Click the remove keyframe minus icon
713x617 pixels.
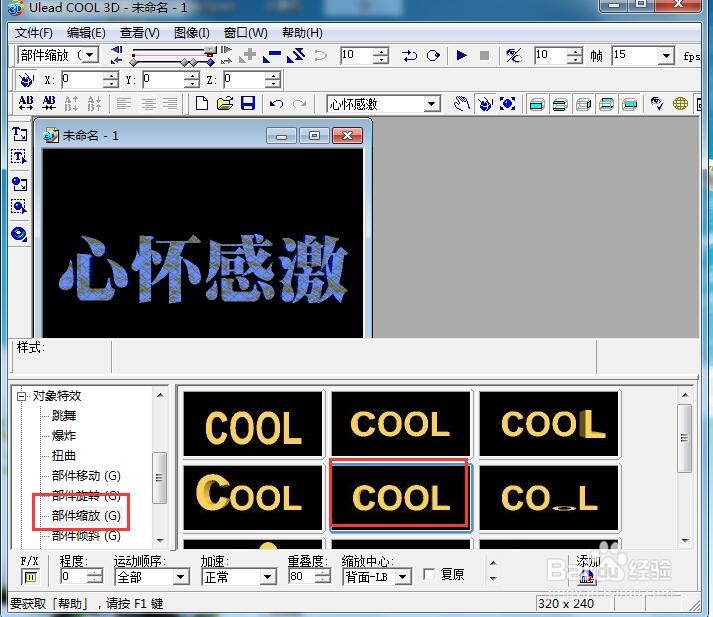272,55
